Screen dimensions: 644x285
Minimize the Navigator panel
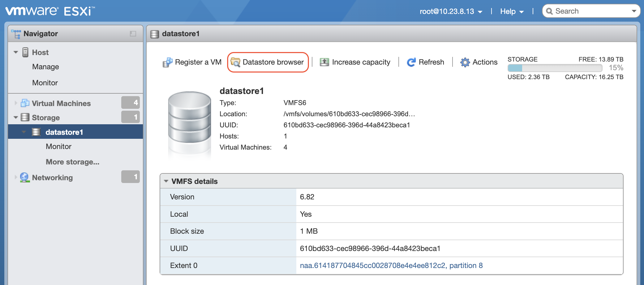[x=133, y=34]
